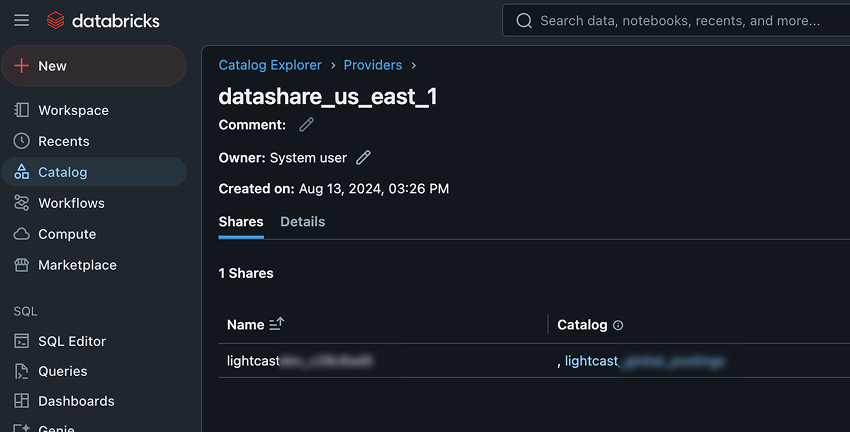Open the lightcast catalog link
Screen dimensions: 850x432
coord(645,361)
